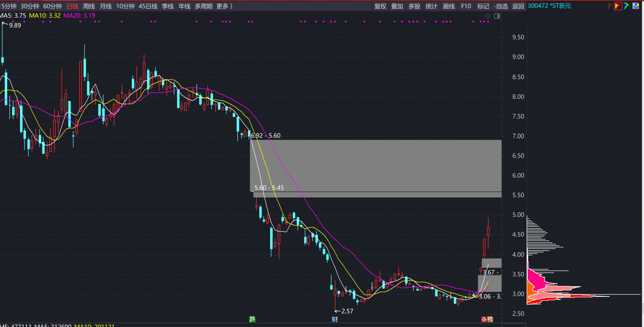Viewport: 644px width, 327px height.
Task: Click the MA10: 3.32 indicator label
Action: [x=45, y=15]
